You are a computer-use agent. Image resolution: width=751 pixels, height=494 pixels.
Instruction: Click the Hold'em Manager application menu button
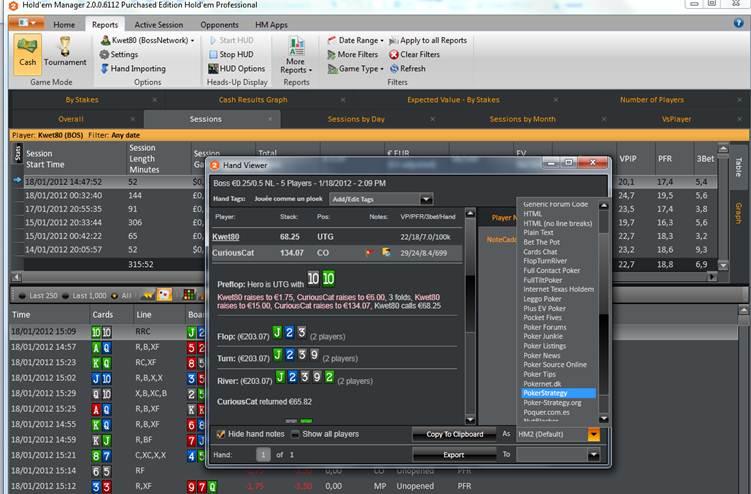pos(27,23)
